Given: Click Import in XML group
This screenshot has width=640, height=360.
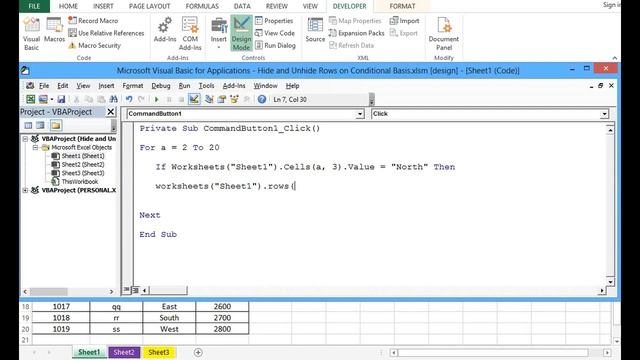Looking at the screenshot, I should 404,20.
